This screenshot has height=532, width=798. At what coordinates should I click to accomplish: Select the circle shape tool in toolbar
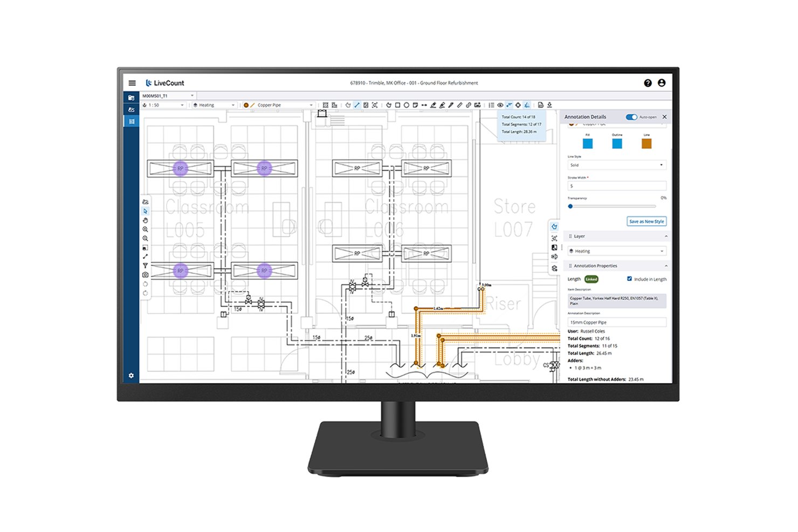click(x=407, y=105)
